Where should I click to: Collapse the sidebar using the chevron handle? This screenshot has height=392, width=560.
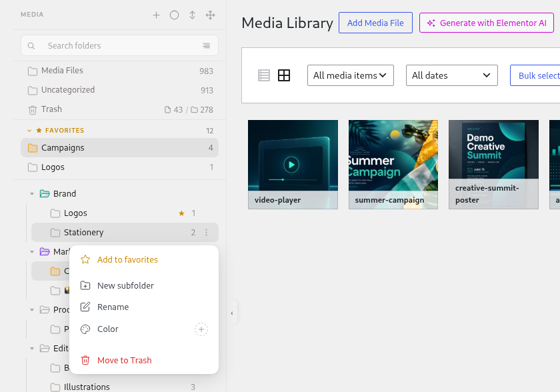[x=232, y=313]
